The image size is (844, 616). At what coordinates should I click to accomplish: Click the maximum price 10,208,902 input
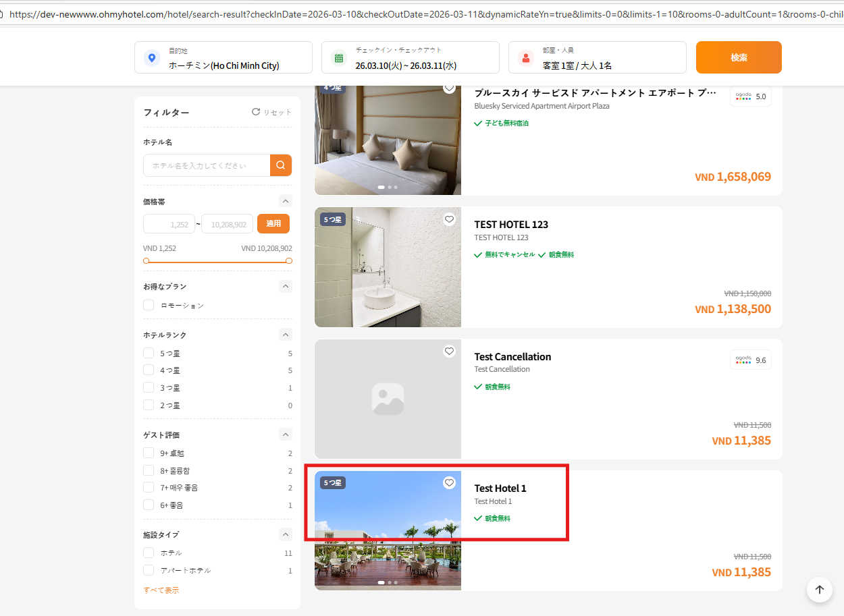(228, 224)
